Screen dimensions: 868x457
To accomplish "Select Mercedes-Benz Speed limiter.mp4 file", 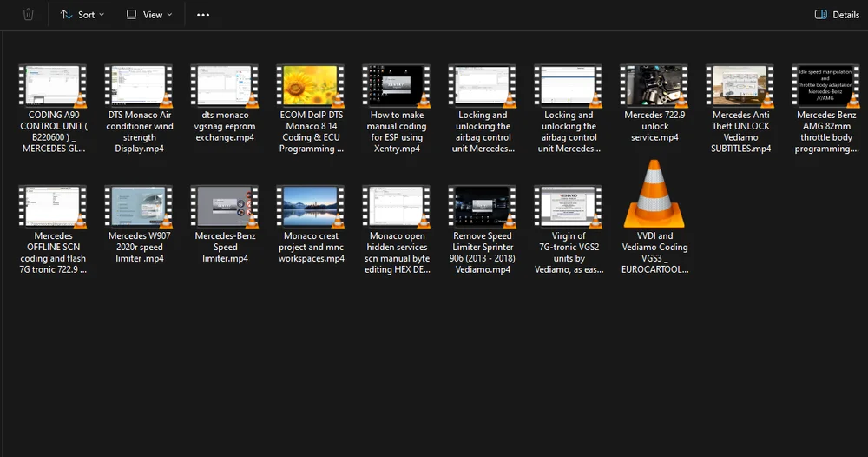I will (x=225, y=207).
